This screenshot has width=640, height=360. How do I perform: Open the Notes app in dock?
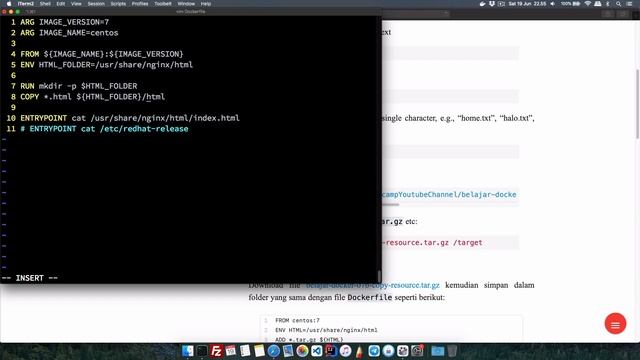259,351
